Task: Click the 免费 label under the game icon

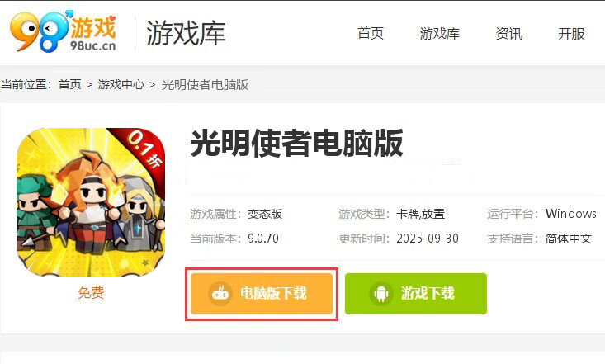Action: pos(91,292)
